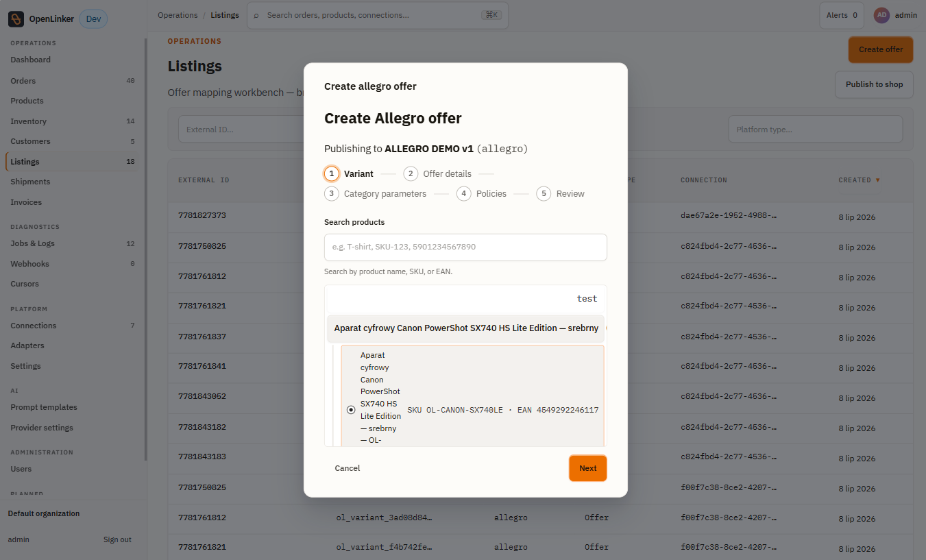Click external ID 7781761837
This screenshot has height=560, width=926.
202,336
